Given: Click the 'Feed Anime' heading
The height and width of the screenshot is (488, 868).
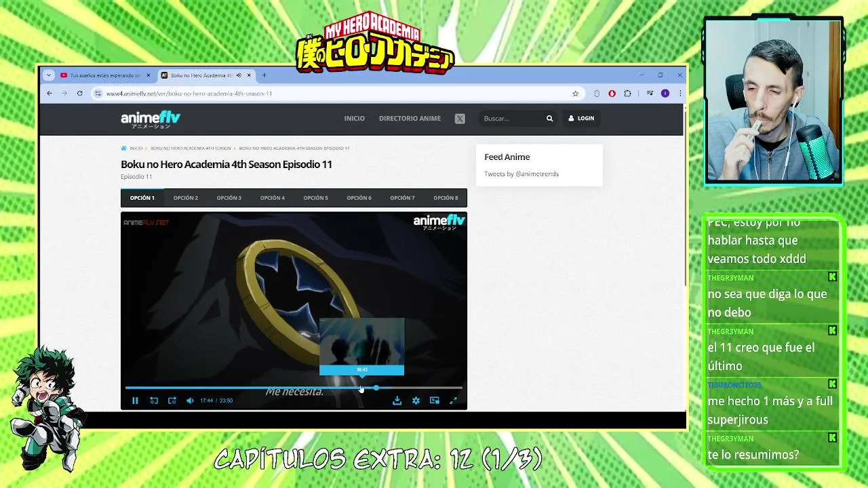Looking at the screenshot, I should pyautogui.click(x=507, y=157).
